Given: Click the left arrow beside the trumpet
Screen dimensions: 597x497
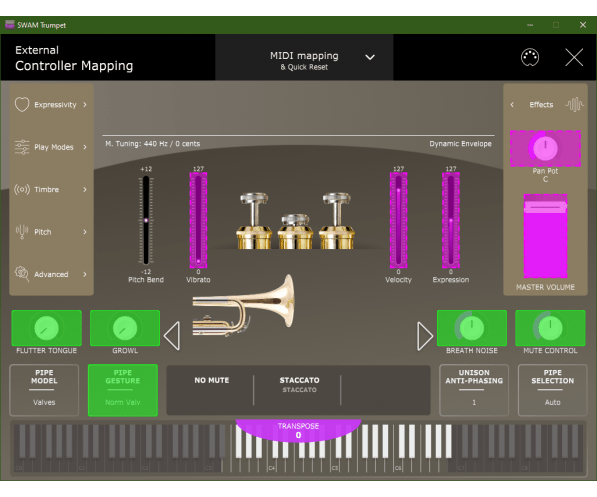Looking at the screenshot, I should point(172,336).
